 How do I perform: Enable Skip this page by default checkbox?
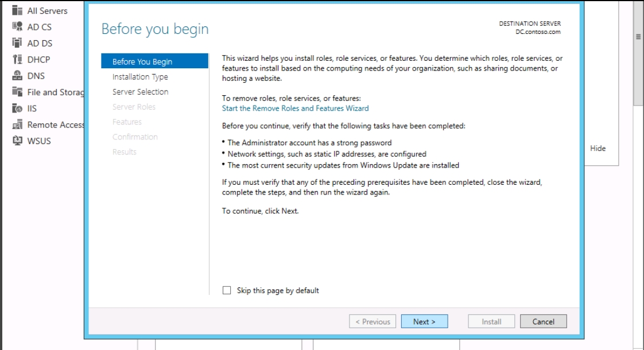(x=227, y=291)
